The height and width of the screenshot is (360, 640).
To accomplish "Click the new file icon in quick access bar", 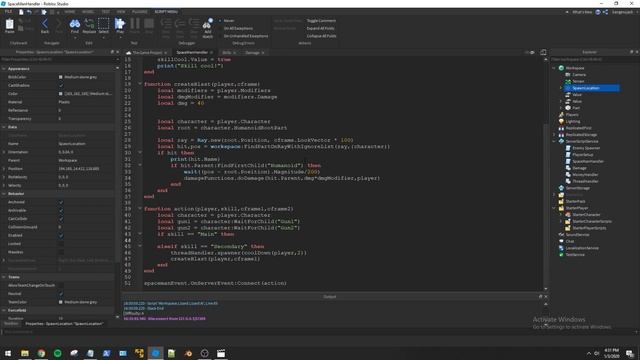I will point(21,12).
